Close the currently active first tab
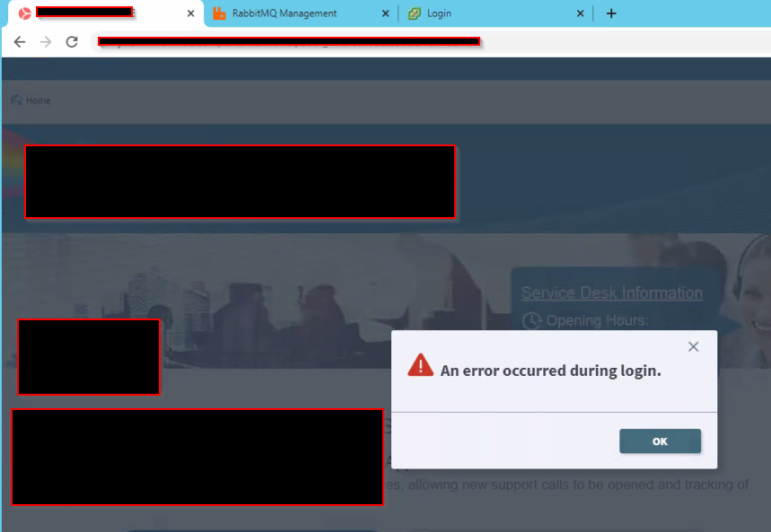771x532 pixels. 189,13
